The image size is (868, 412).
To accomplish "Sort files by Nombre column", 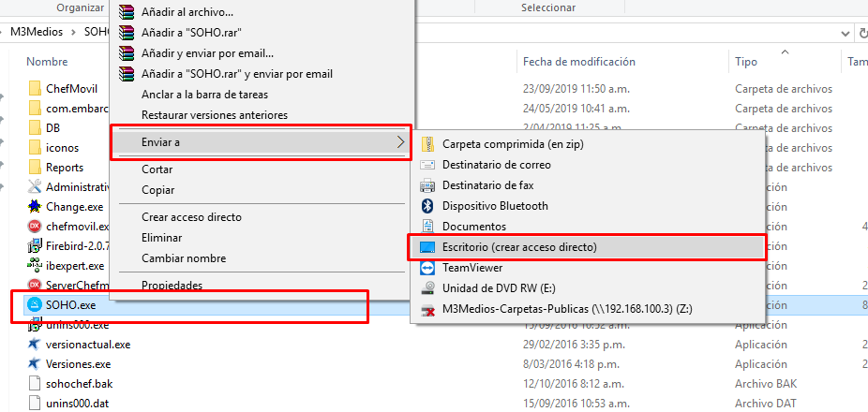I will 47,61.
